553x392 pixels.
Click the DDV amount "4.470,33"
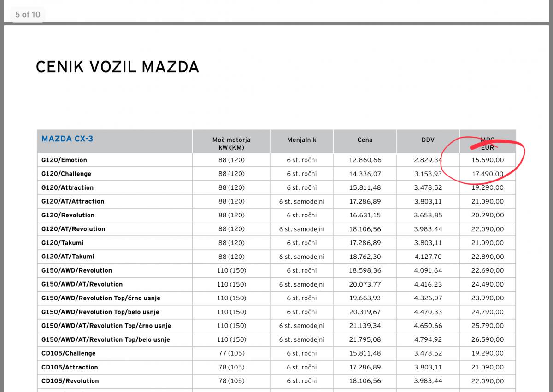coord(428,312)
